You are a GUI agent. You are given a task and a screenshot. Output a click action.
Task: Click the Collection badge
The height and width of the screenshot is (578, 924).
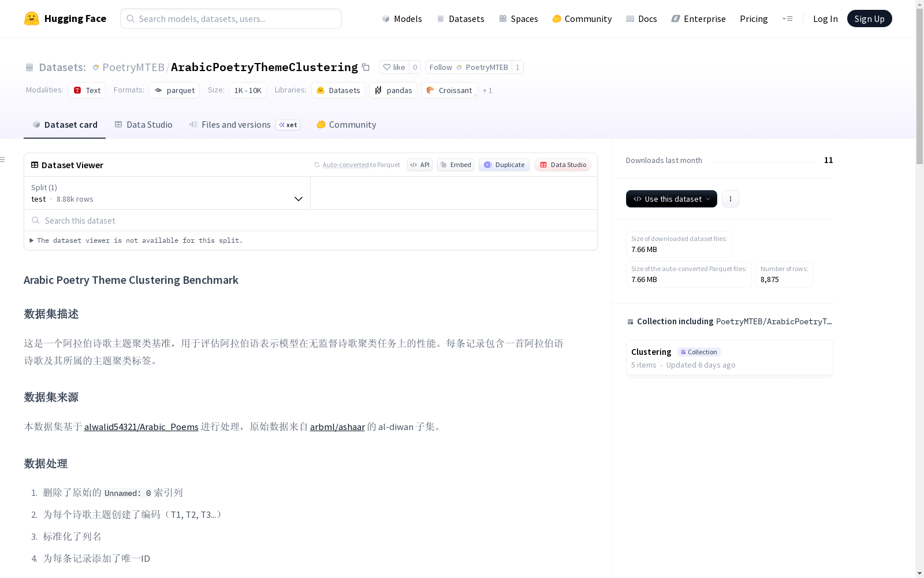pyautogui.click(x=699, y=352)
